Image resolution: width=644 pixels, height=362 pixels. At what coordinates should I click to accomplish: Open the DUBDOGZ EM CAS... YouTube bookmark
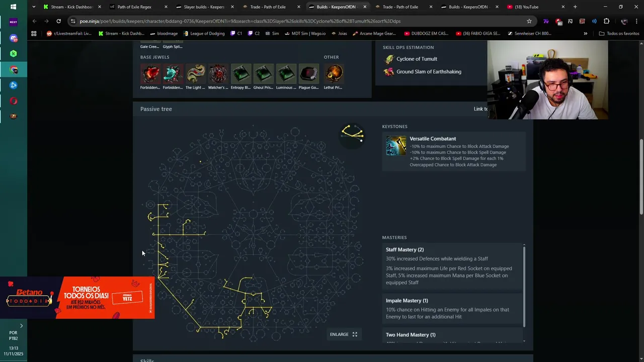coord(426,34)
